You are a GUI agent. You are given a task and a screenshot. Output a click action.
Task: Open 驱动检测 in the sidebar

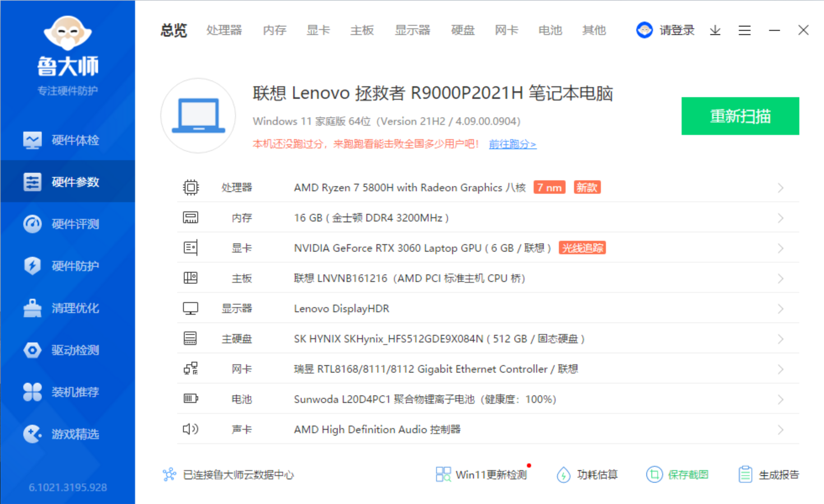(67, 350)
